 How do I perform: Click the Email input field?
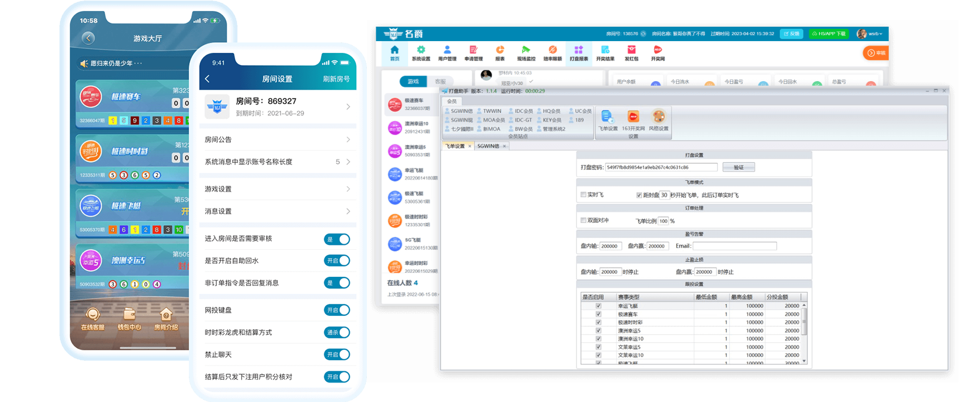point(734,246)
